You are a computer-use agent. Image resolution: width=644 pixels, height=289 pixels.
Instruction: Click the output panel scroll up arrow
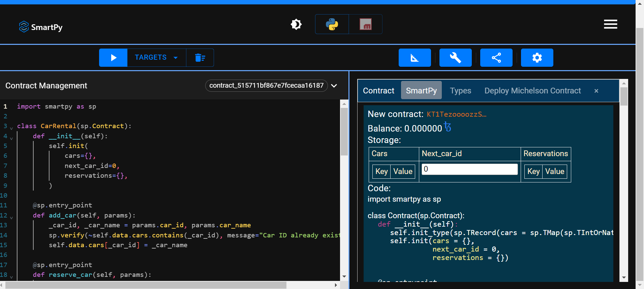pyautogui.click(x=624, y=83)
